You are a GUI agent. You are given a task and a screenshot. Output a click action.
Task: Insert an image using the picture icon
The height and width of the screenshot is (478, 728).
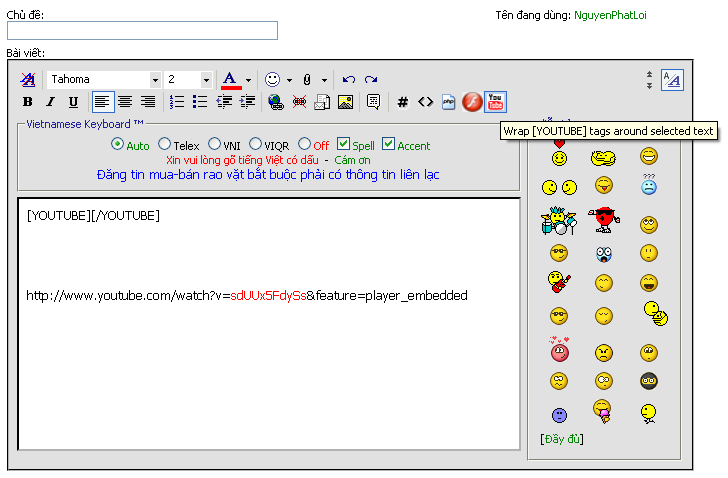[x=345, y=101]
